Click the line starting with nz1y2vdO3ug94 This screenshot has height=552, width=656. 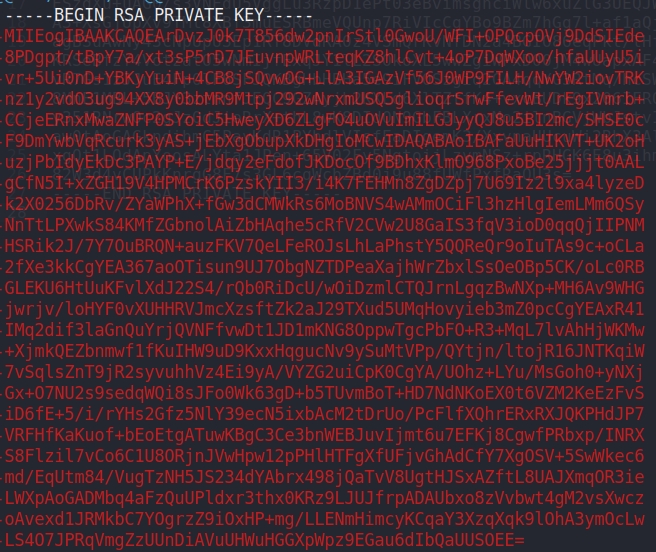point(325,99)
